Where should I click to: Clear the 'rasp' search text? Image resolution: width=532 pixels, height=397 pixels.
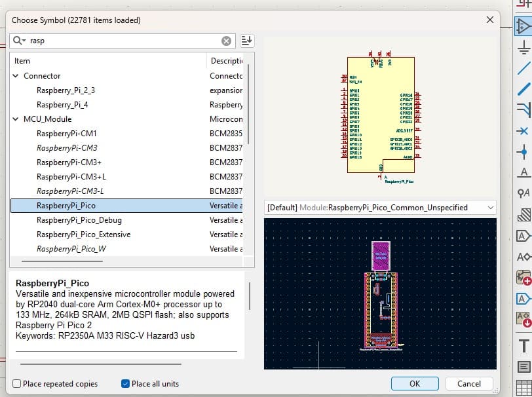point(226,41)
